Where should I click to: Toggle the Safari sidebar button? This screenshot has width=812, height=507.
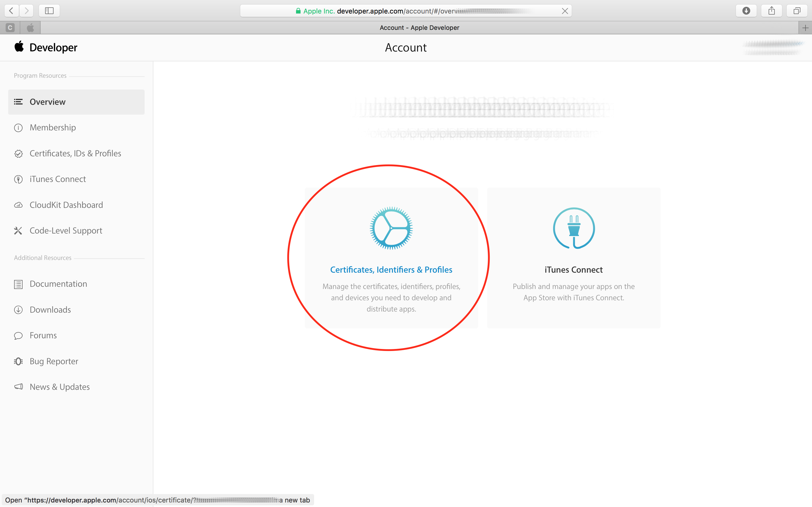pos(49,11)
